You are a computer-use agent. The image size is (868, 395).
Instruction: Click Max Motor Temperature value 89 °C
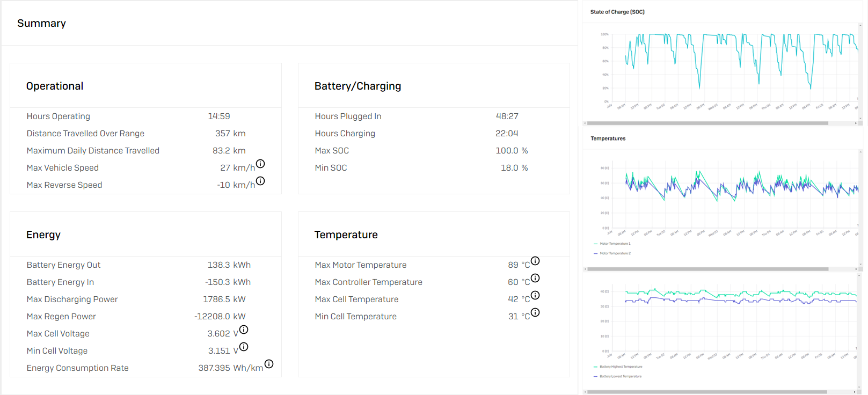tap(519, 265)
